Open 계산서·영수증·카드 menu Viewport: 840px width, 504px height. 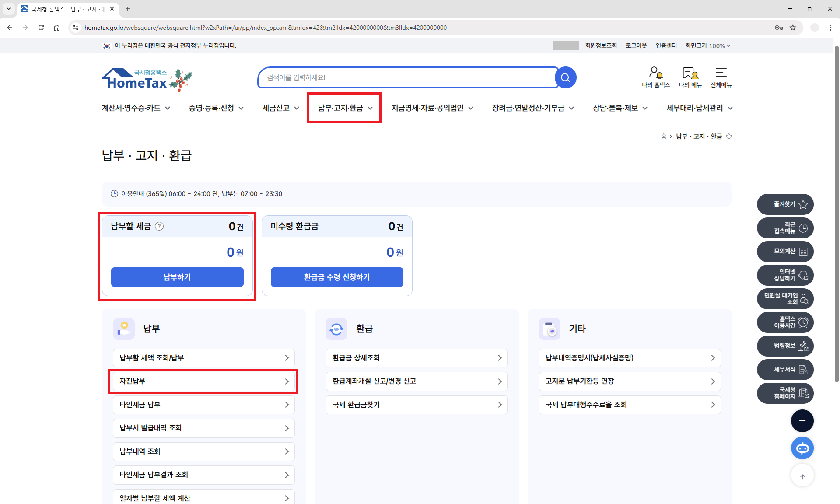[136, 108]
